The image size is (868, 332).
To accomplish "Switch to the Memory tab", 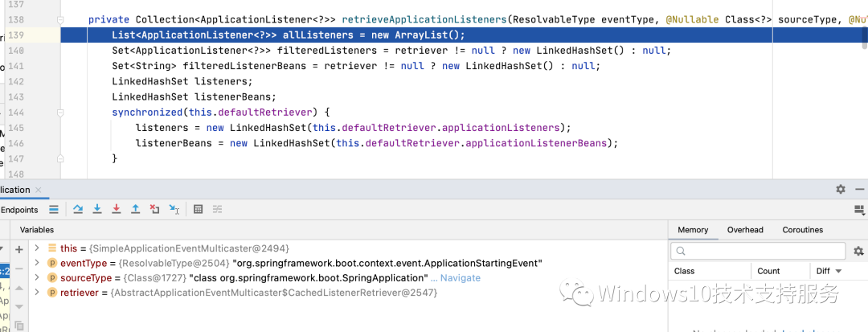I will pos(693,230).
